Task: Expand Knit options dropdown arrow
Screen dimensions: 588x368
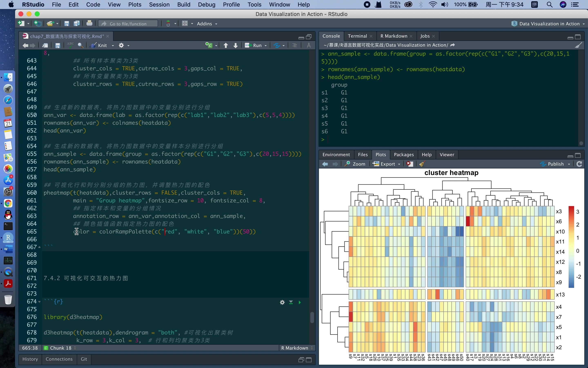Action: 113,46
